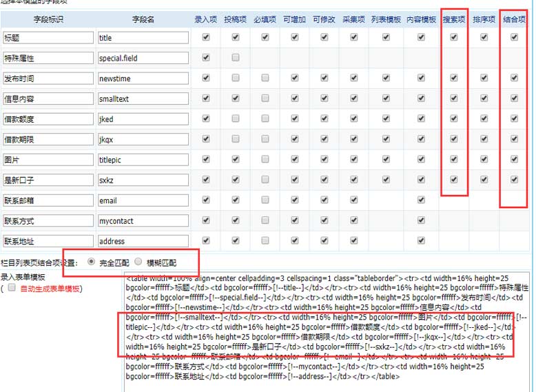Click the 借款额度 field label input

tap(48, 119)
